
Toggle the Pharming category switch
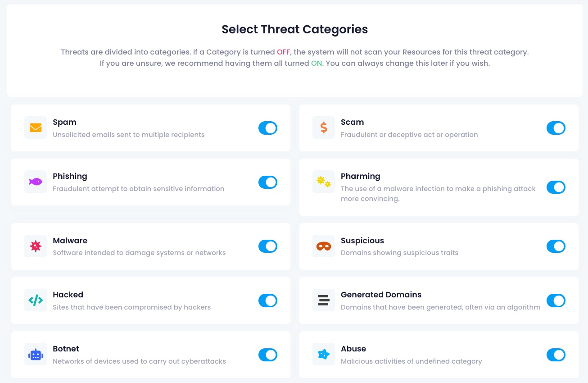pos(556,187)
